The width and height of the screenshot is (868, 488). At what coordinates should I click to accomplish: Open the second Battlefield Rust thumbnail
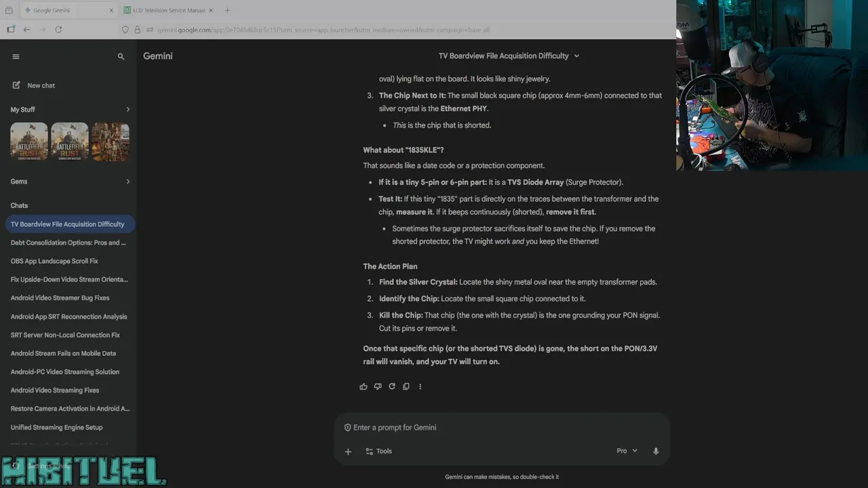[70, 141]
